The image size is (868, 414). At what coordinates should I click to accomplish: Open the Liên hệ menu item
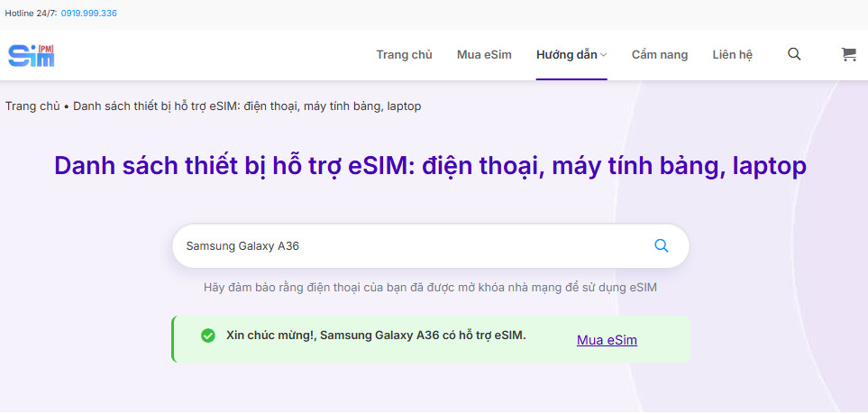tap(733, 55)
